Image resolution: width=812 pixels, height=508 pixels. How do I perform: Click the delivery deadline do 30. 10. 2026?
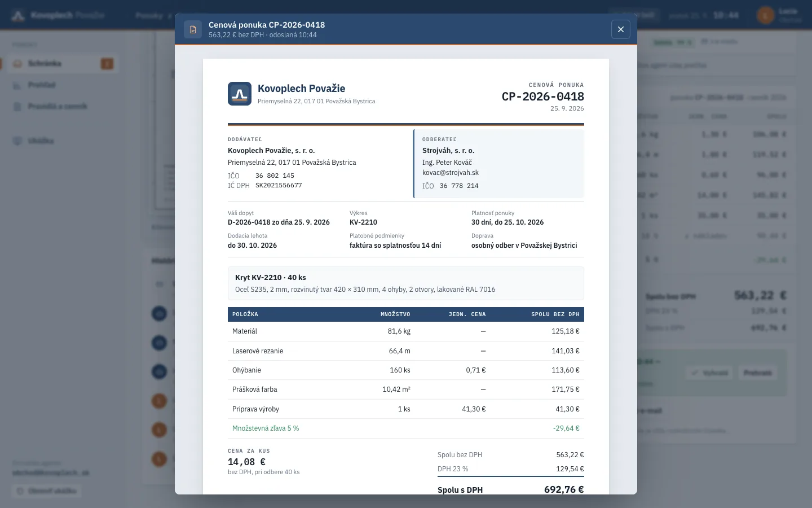[252, 246]
